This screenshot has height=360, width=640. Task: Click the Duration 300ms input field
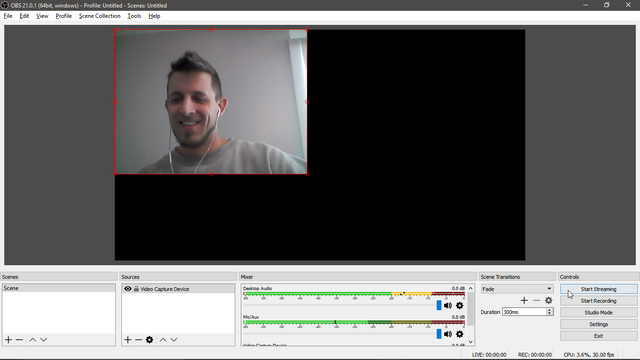point(524,312)
